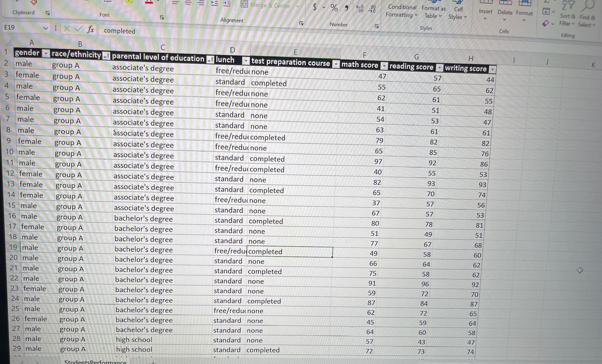Image resolution: width=602 pixels, height=364 pixels.
Task: Open the Insert Function (fx) dialog
Action: coord(91,29)
